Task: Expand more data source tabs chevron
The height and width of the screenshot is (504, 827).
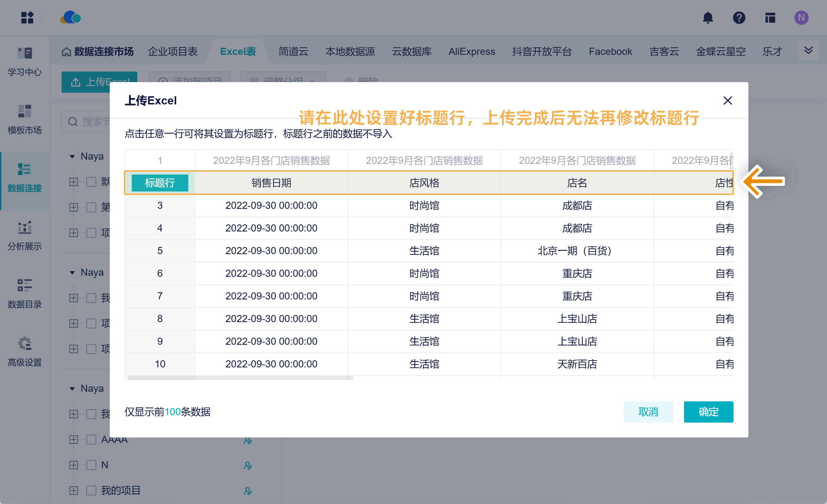Action: pyautogui.click(x=808, y=51)
